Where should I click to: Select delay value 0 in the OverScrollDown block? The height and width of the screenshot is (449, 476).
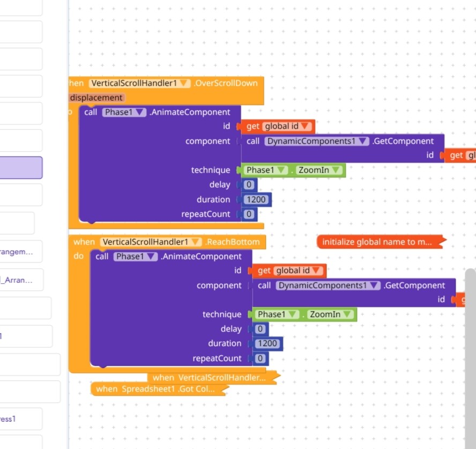coord(249,185)
